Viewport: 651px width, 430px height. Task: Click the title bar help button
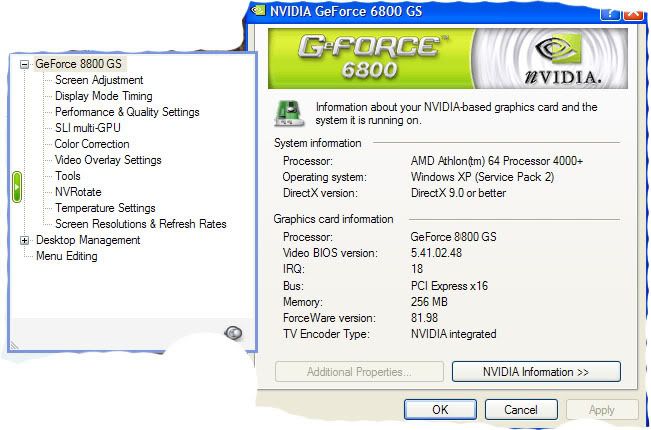(610, 12)
